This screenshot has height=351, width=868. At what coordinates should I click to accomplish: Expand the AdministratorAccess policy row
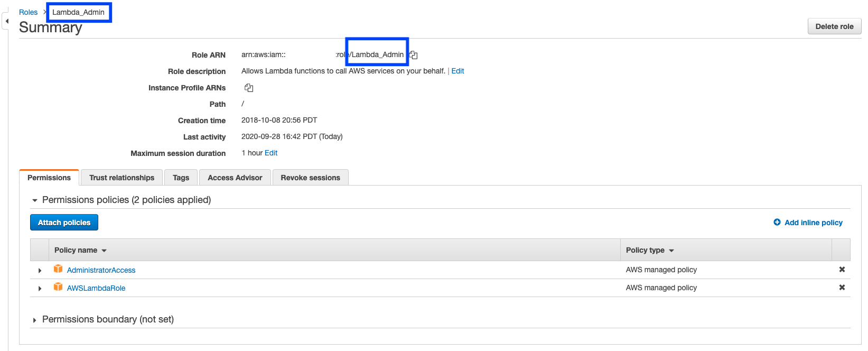click(40, 271)
